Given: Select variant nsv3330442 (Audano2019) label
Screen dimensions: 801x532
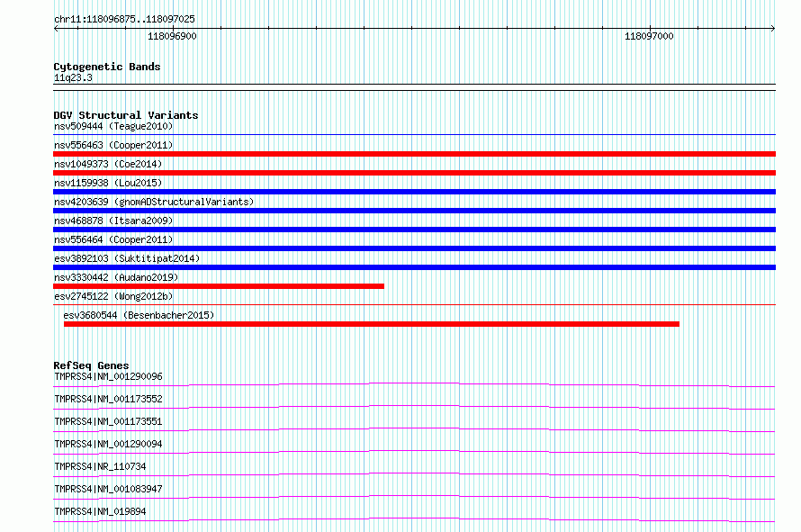Looking at the screenshot, I should (116, 277).
